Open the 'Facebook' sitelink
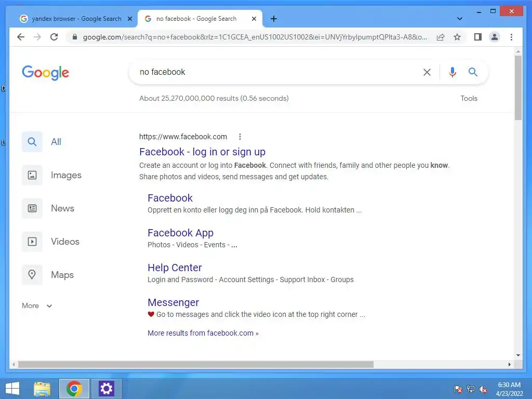The image size is (532, 399). [170, 198]
